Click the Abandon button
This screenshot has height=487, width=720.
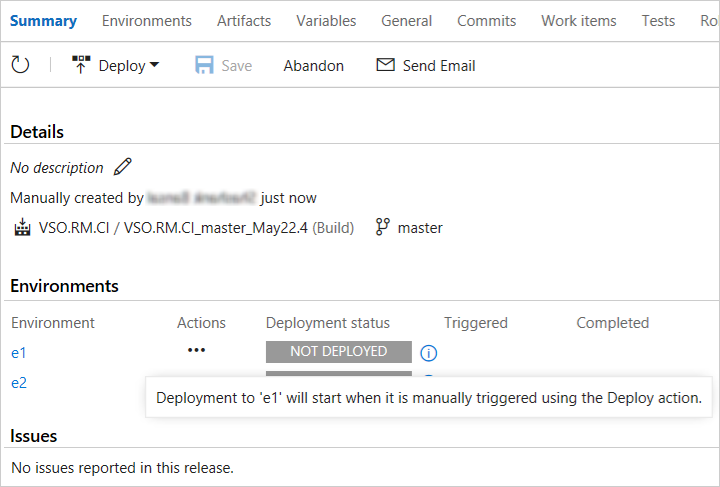point(313,66)
